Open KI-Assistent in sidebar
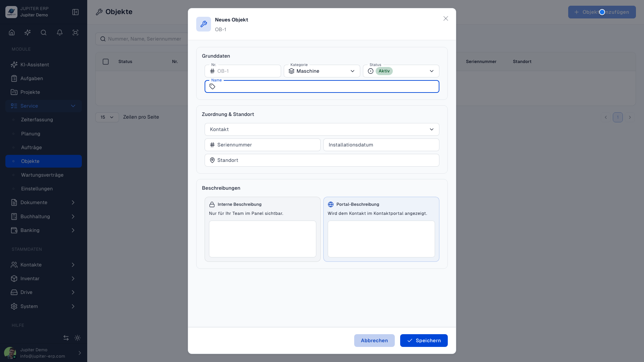Image resolution: width=644 pixels, height=362 pixels. pos(44,65)
